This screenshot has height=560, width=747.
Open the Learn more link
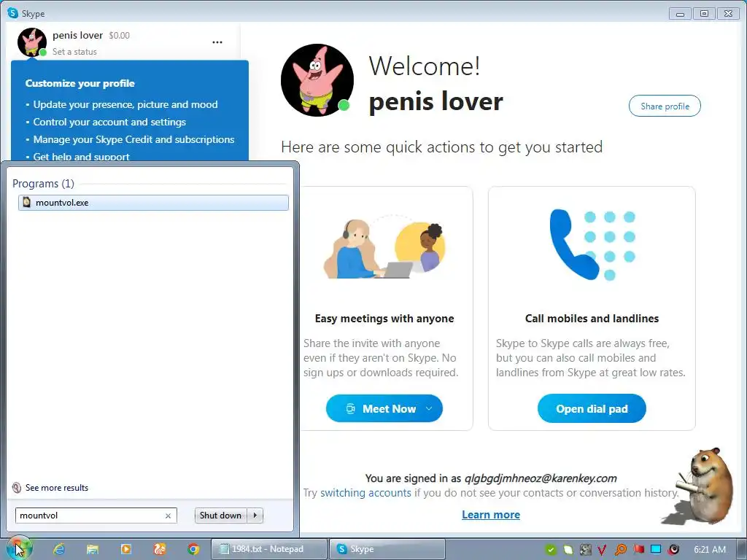coord(491,515)
